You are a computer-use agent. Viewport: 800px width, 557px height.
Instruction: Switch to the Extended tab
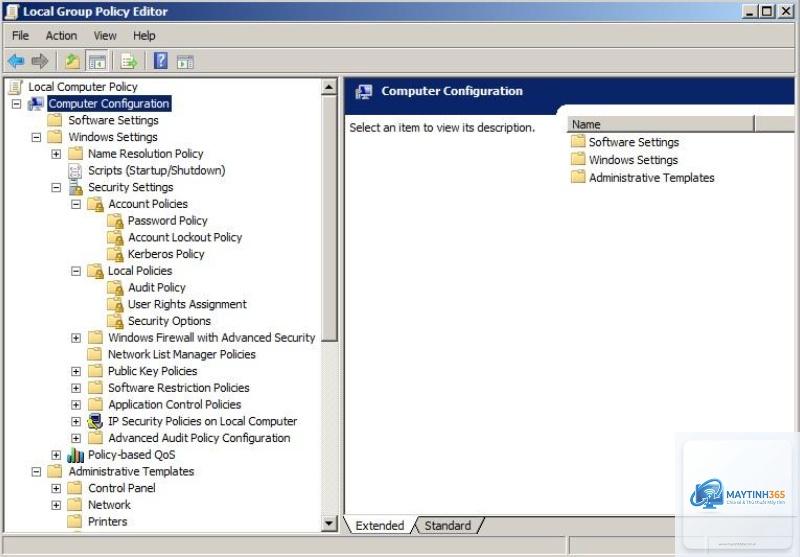(380, 525)
